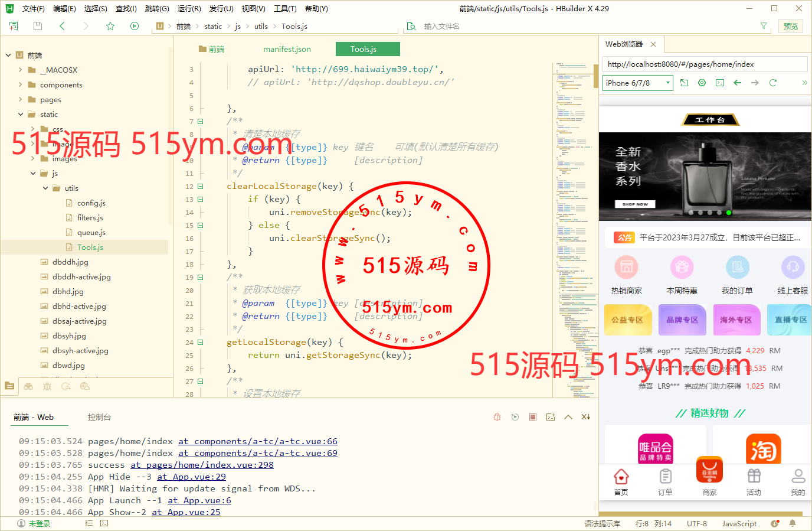Click the red stop button in console

[533, 417]
